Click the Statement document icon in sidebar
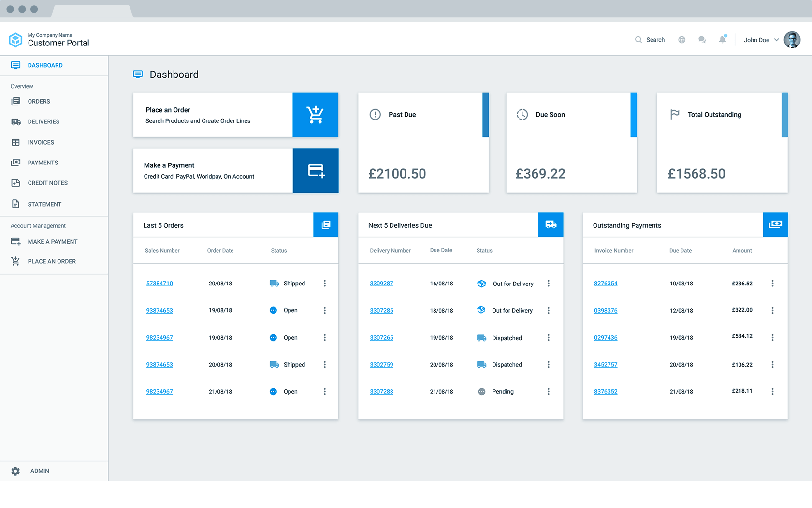The image size is (812, 508). 16,204
